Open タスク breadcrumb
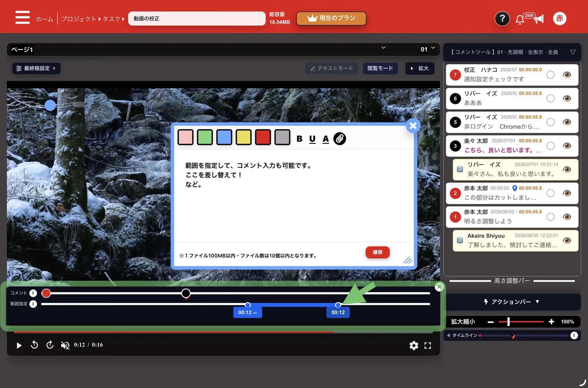This screenshot has height=388, width=588. coord(112,19)
